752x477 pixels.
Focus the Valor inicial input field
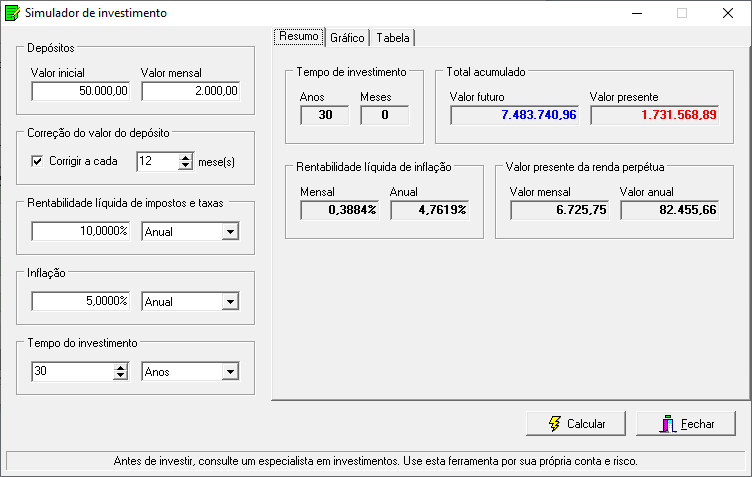click(81, 91)
